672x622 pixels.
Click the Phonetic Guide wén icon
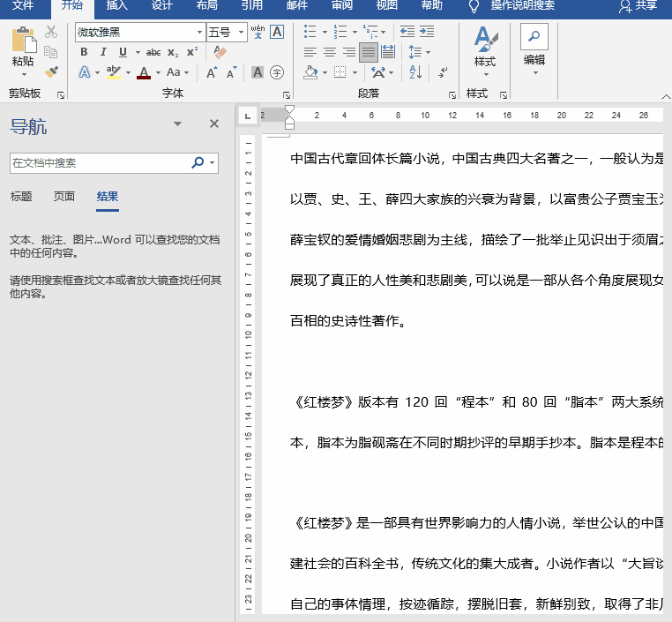258,32
